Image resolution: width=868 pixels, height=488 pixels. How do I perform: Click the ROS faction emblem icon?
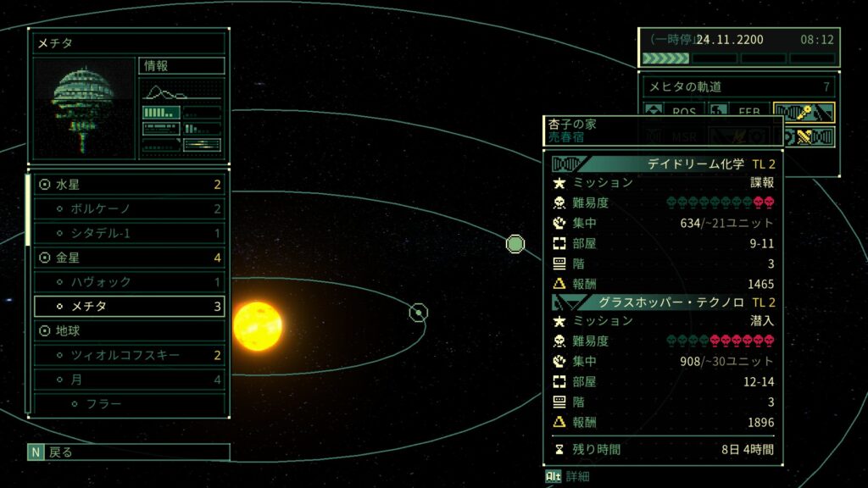(654, 110)
